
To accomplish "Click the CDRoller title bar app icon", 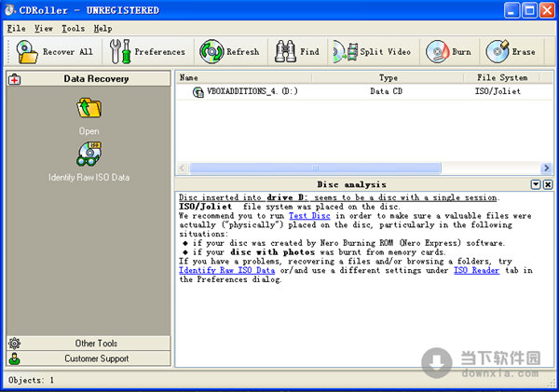I will 9,10.
